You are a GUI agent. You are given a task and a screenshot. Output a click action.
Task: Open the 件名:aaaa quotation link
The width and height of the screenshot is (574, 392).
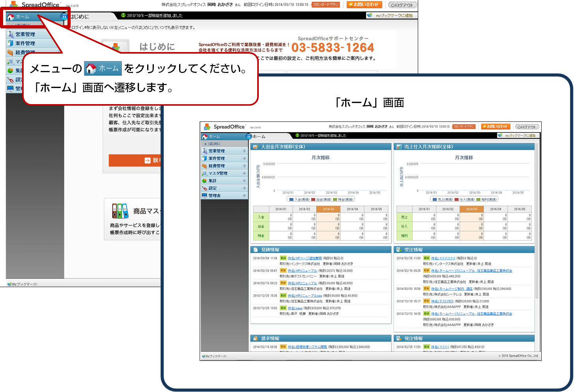point(295,308)
